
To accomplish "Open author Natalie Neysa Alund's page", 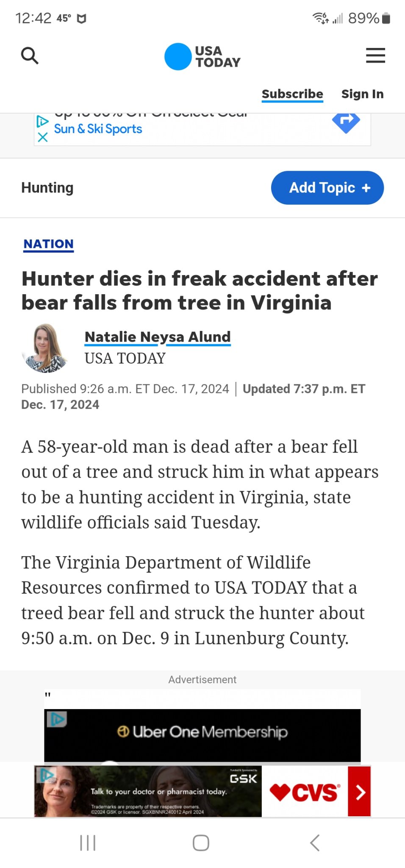I will (158, 337).
